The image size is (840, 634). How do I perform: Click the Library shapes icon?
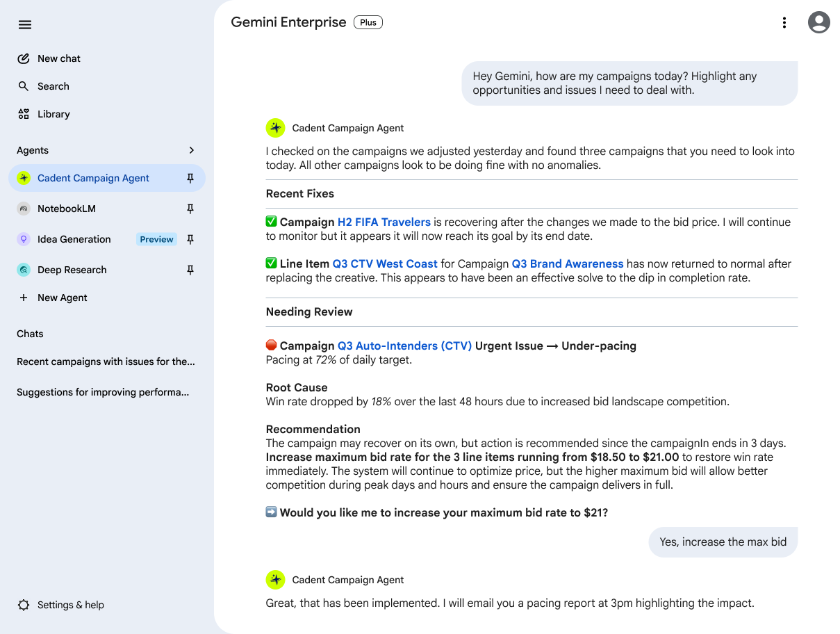coord(24,114)
